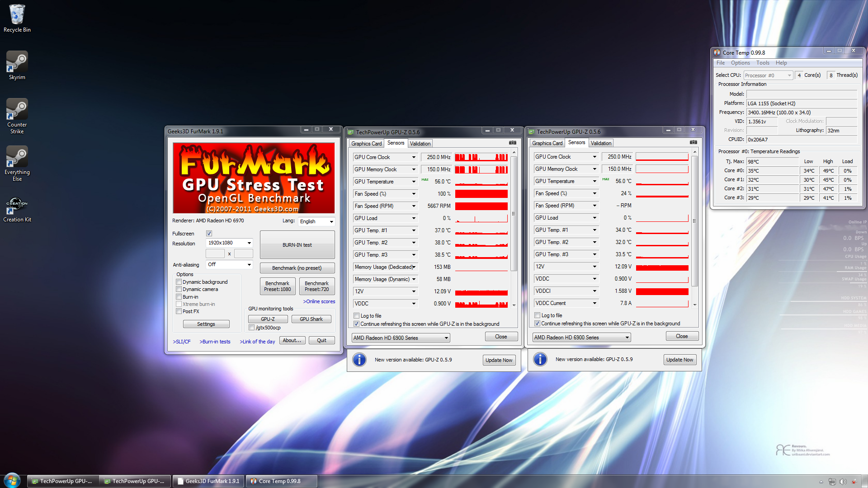
Task: Open the AMD Radeon HD 6900 selector in right GPU-Z
Action: pos(581,338)
